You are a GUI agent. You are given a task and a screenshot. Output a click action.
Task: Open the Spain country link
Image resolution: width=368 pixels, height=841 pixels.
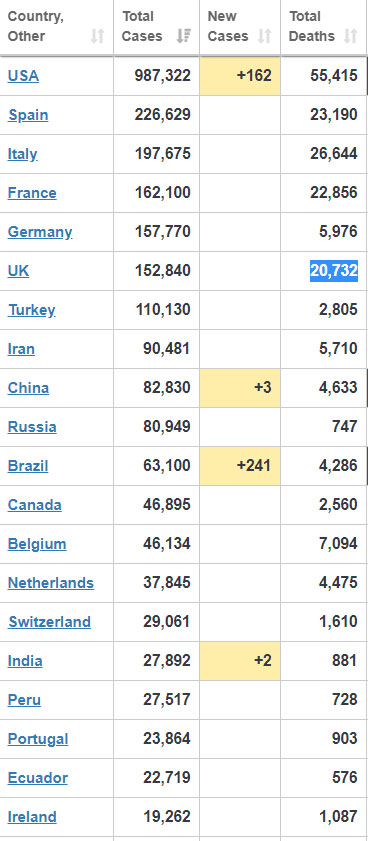[28, 115]
